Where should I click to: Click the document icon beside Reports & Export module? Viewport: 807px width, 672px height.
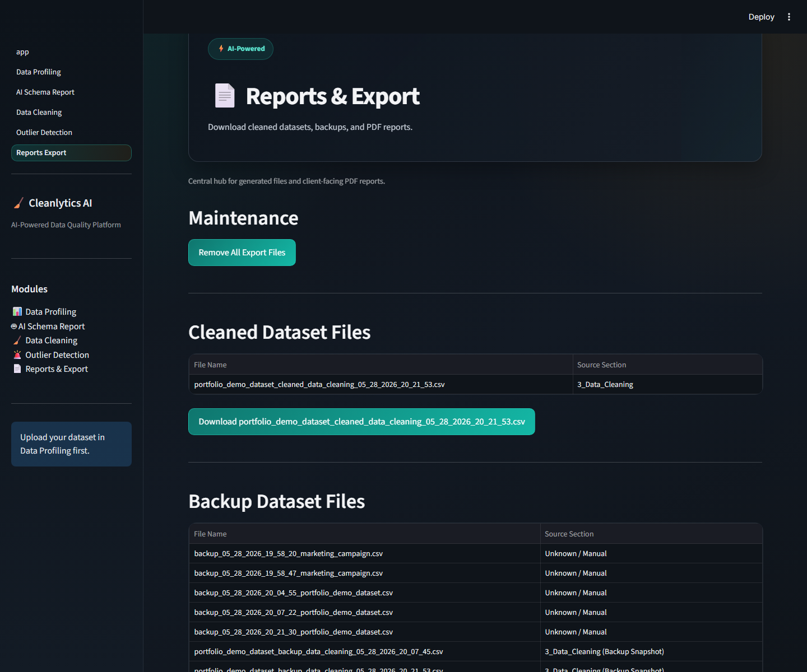17,369
